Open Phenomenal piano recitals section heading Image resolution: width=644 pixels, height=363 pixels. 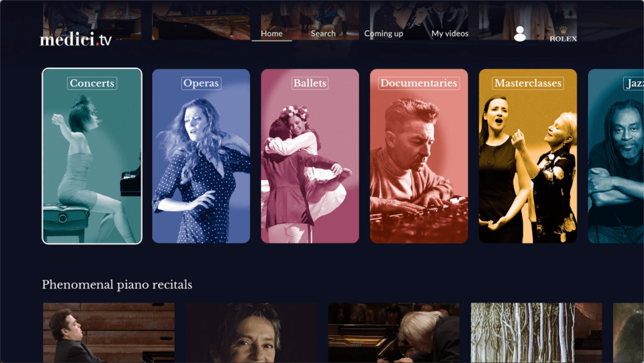(117, 284)
